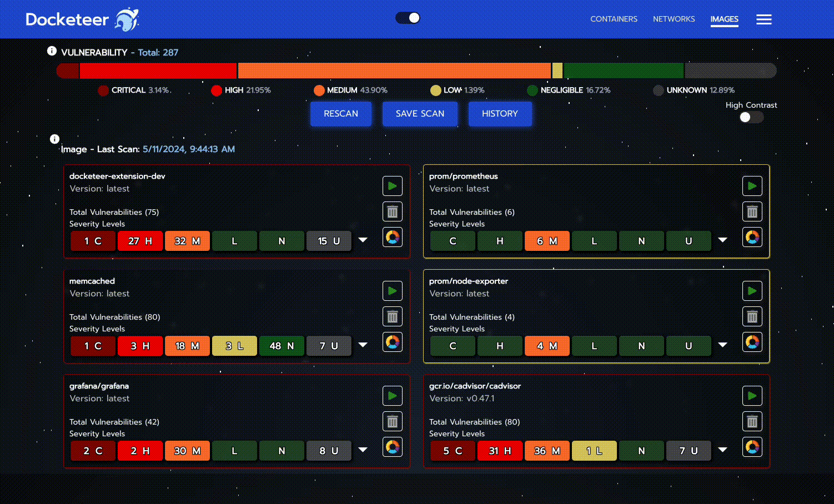Click the UNKNOWN legend color dot

(x=658, y=90)
